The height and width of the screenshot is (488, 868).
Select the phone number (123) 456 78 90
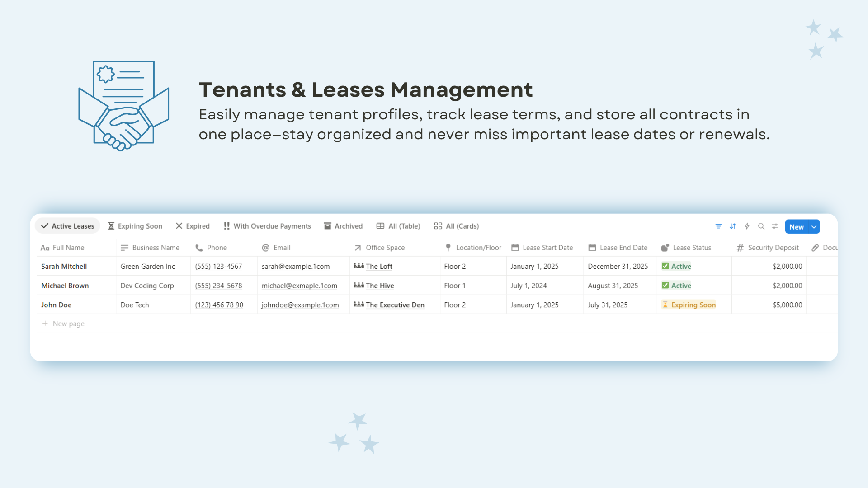(x=219, y=305)
